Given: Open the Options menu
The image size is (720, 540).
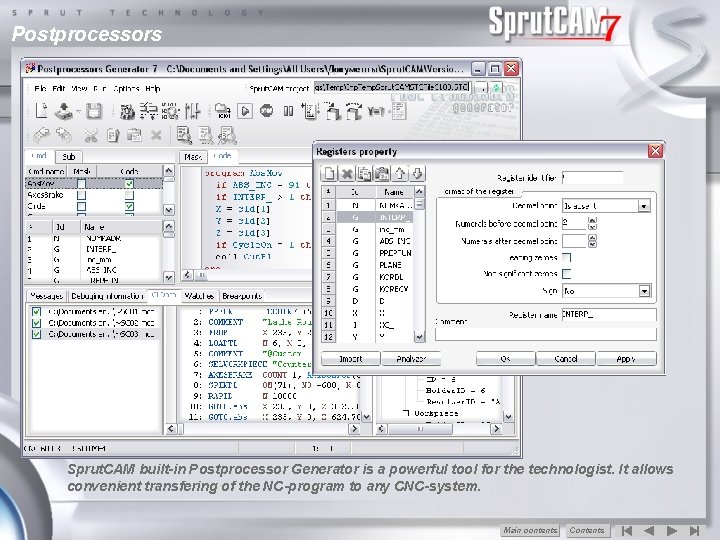Looking at the screenshot, I should pyautogui.click(x=126, y=88).
